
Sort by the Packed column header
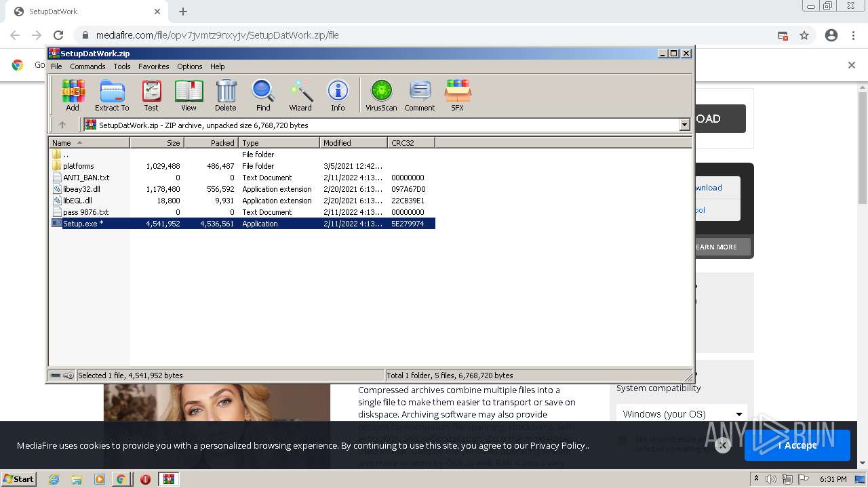coord(211,143)
